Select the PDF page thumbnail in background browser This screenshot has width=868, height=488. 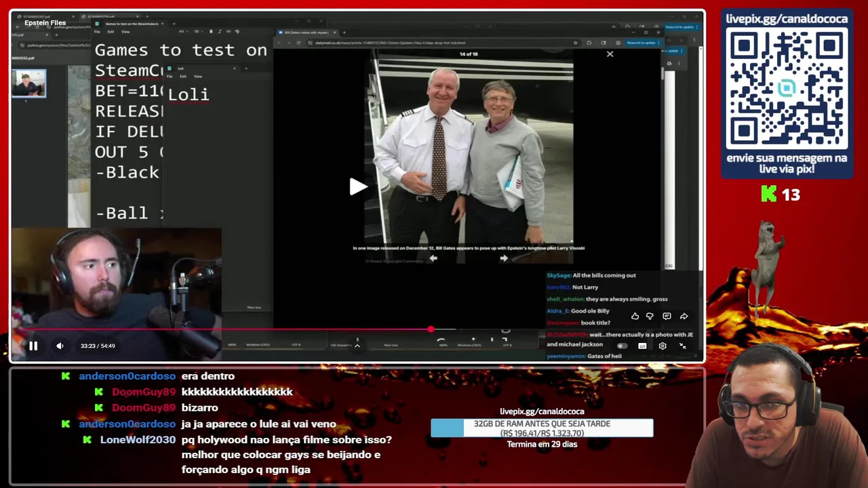click(28, 83)
